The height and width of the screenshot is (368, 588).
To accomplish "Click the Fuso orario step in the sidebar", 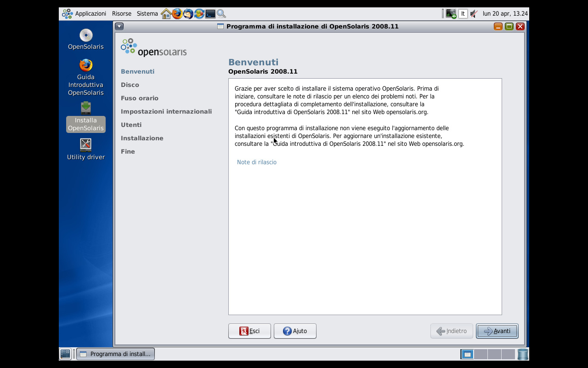I will click(x=140, y=98).
